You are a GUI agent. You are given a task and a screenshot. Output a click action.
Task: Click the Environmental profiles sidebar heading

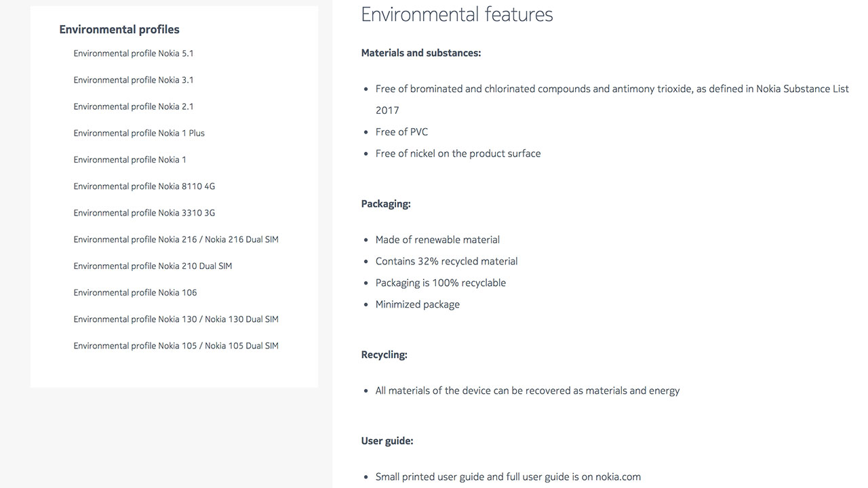tap(119, 30)
